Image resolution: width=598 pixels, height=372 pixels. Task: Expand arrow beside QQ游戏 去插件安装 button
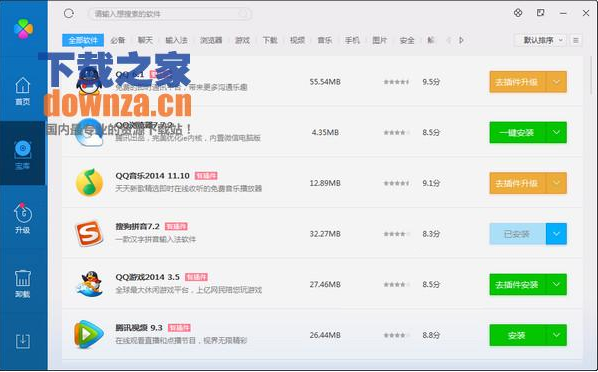click(x=556, y=285)
